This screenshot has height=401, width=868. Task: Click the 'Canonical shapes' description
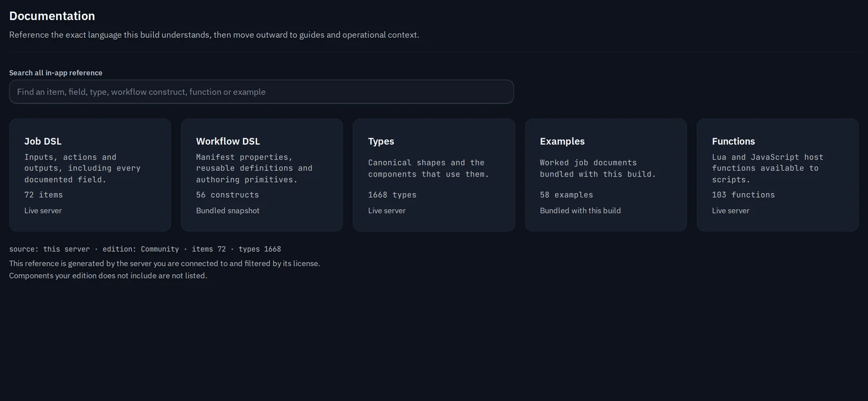pyautogui.click(x=428, y=168)
